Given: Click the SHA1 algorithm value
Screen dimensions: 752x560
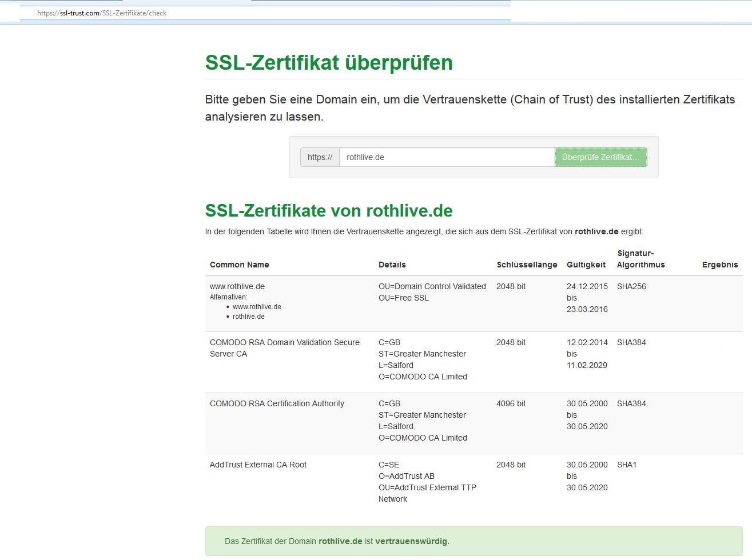Looking at the screenshot, I should point(627,465).
